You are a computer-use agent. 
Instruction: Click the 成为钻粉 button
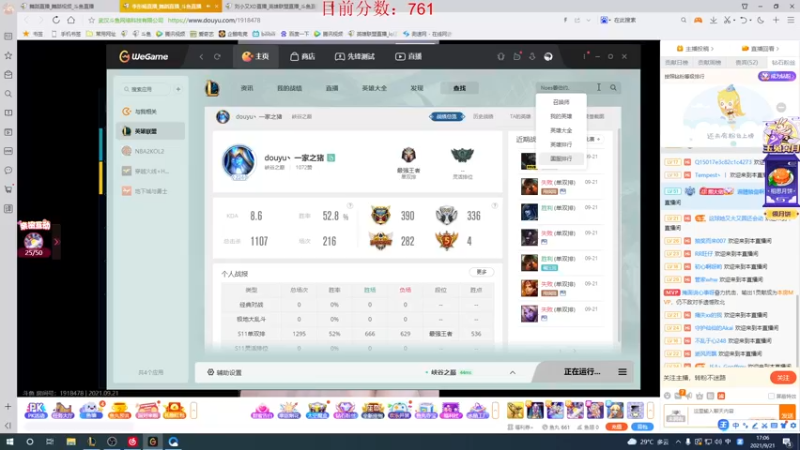(776, 76)
